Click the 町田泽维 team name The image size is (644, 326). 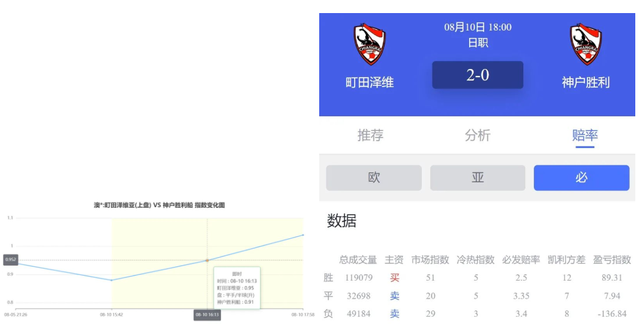[x=370, y=82]
